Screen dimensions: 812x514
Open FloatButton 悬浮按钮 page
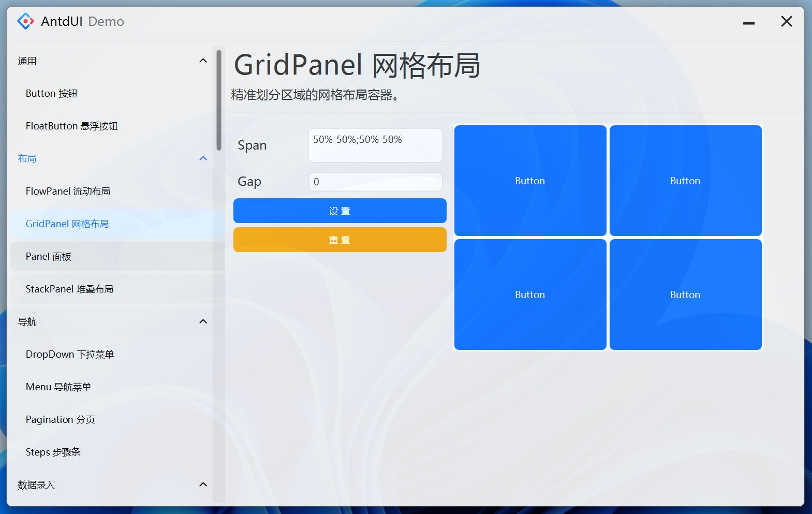[72, 126]
